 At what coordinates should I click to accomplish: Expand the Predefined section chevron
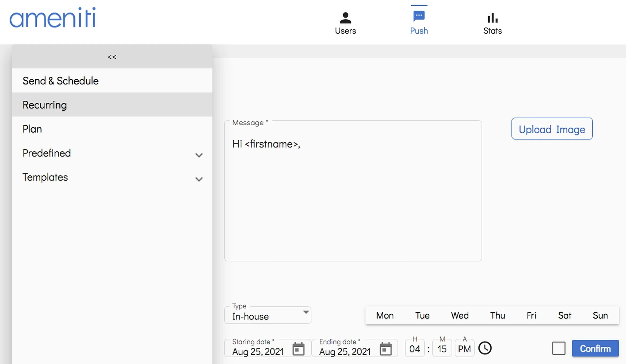coord(199,155)
